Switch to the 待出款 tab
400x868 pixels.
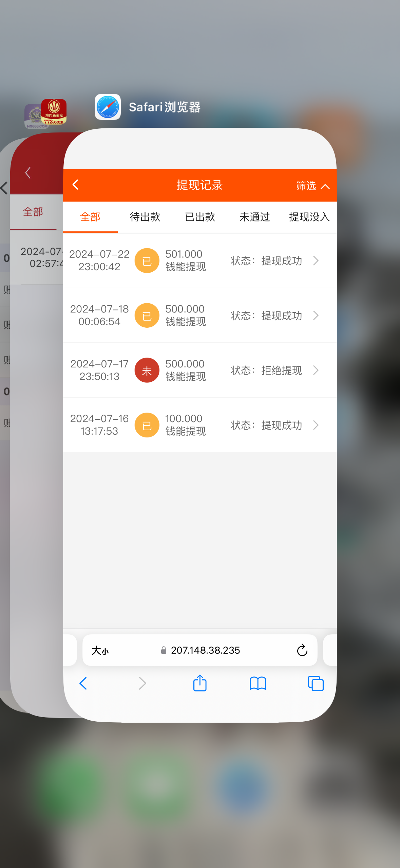coord(145,217)
